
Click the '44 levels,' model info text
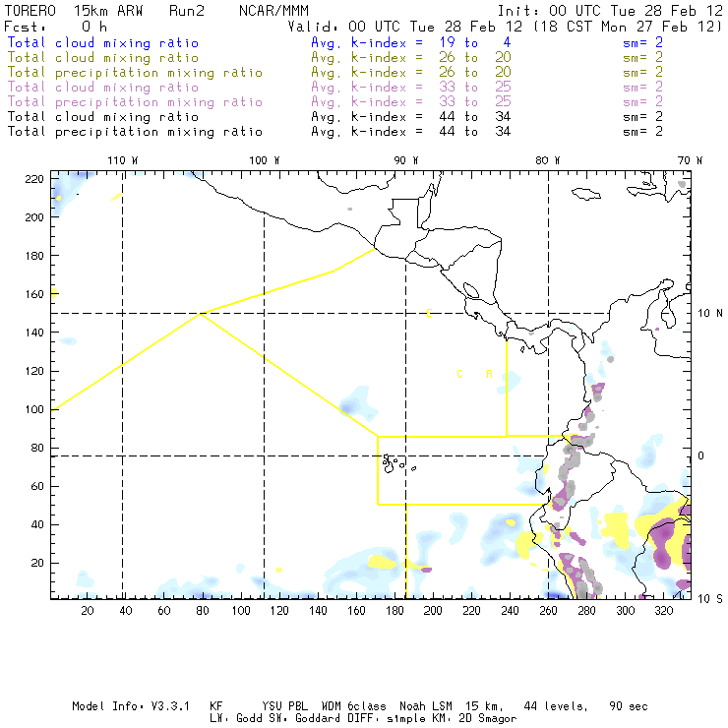point(556,706)
